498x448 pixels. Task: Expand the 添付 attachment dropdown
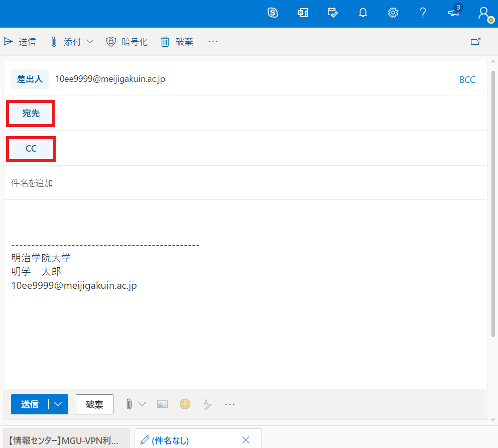pyautogui.click(x=90, y=42)
